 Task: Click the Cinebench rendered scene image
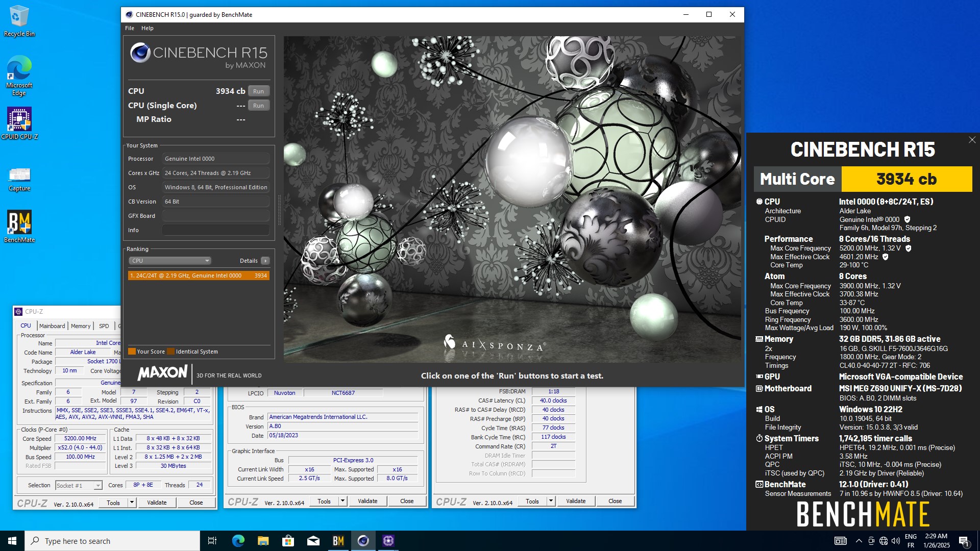click(512, 199)
